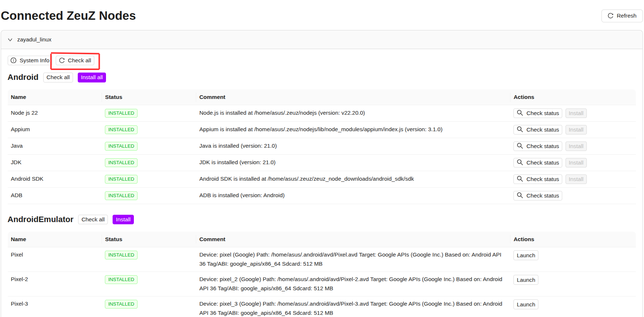Click the INSTALLED status badge for Appium
The height and width of the screenshot is (317, 644).
[121, 130]
